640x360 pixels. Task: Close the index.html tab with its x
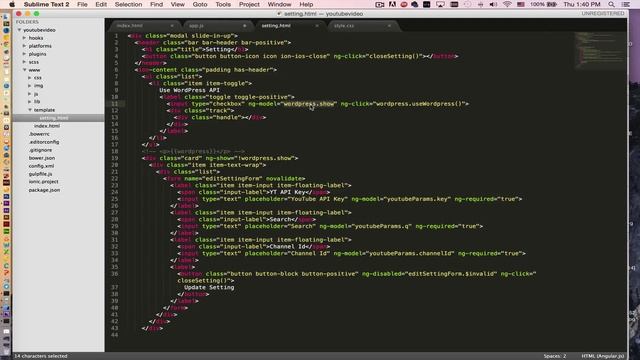172,26
